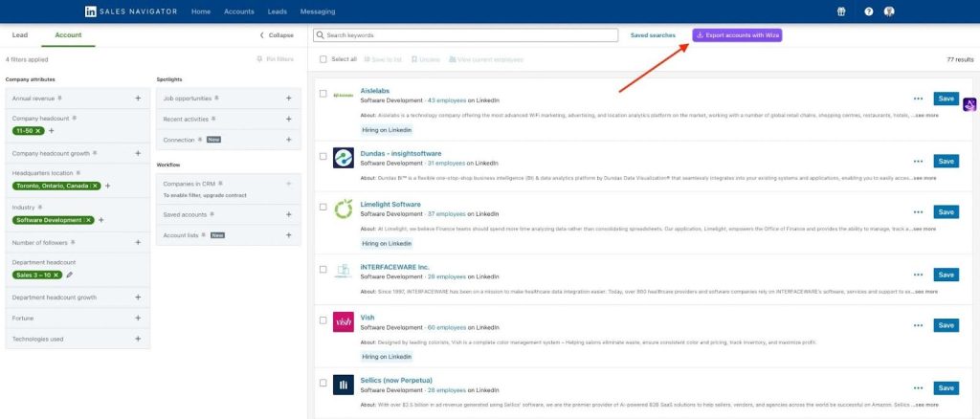The height and width of the screenshot is (419, 980).
Task: Add another industry value
Action: pyautogui.click(x=101, y=220)
